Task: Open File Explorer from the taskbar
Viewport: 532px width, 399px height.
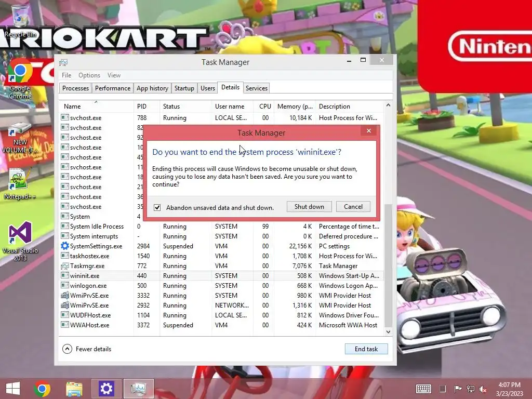Action: coord(74,389)
